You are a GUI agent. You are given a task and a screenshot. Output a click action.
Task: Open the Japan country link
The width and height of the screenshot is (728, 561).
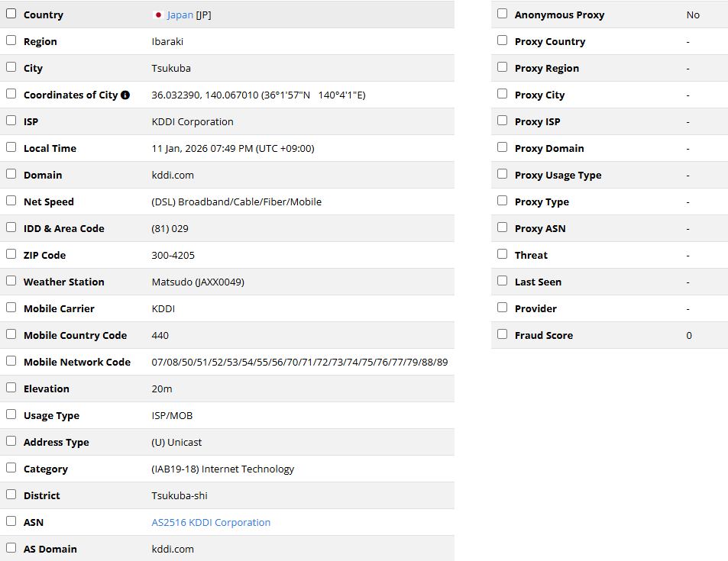tap(180, 15)
